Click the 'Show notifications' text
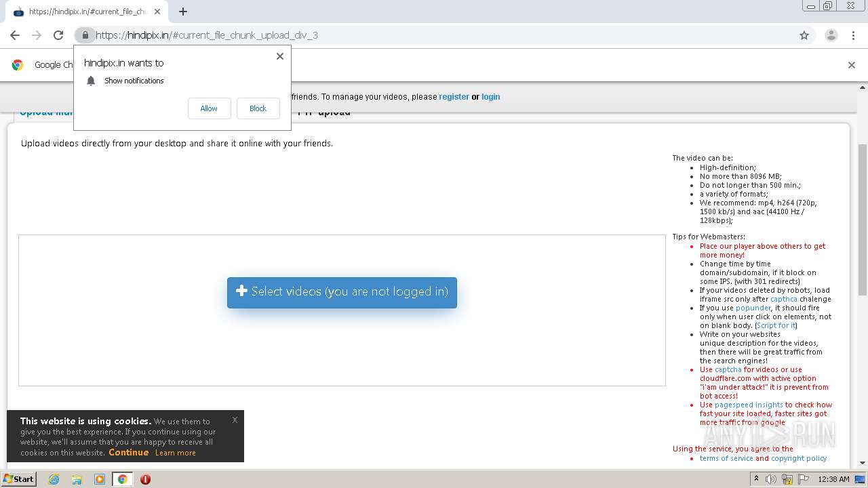The width and height of the screenshot is (868, 488). pyautogui.click(x=134, y=81)
